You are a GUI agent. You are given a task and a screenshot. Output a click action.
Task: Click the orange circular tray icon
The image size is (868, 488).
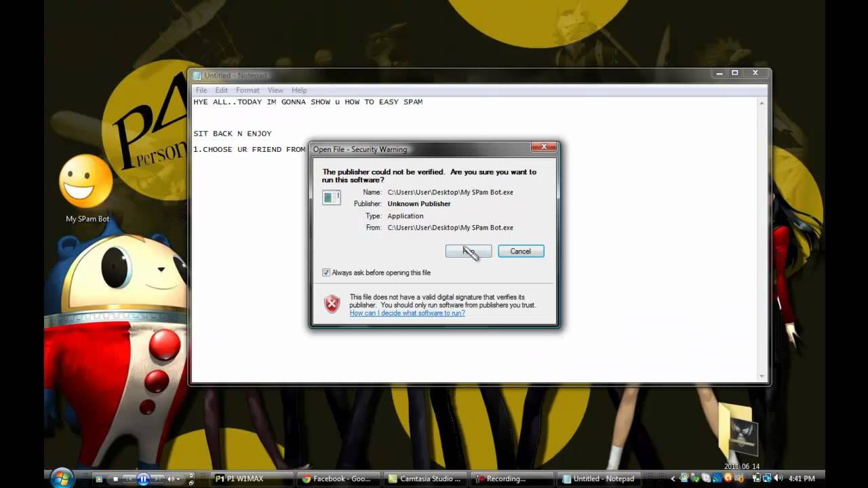[x=728, y=478]
